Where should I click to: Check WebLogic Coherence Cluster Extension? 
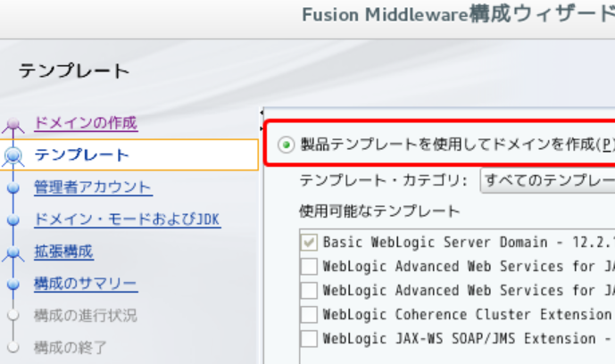(x=309, y=315)
